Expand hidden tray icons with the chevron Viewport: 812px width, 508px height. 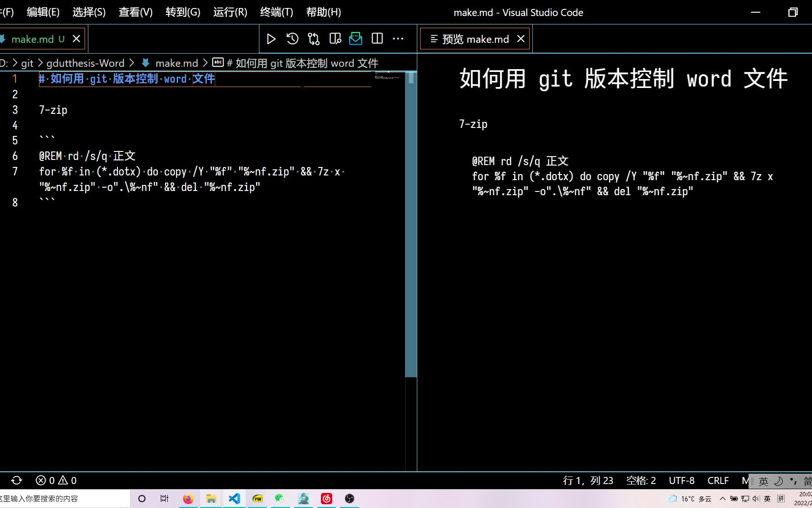pos(722,499)
